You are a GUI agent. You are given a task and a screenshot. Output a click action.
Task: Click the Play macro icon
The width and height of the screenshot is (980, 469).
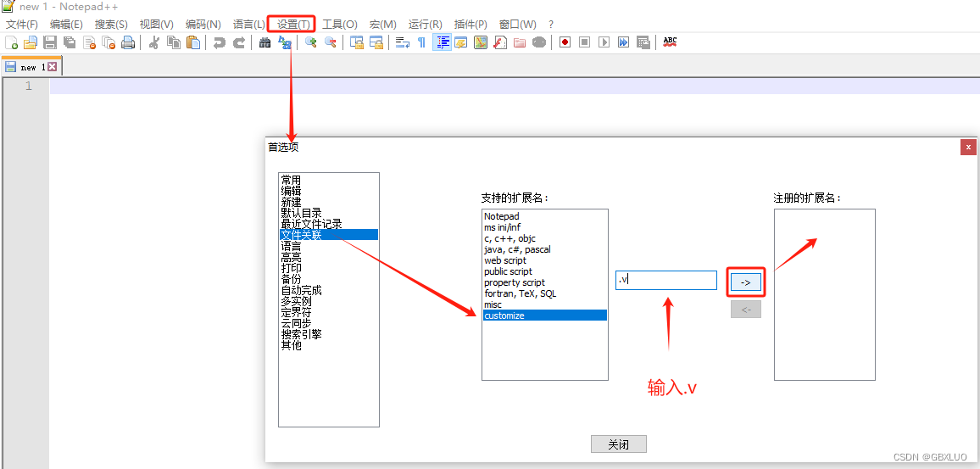(604, 42)
